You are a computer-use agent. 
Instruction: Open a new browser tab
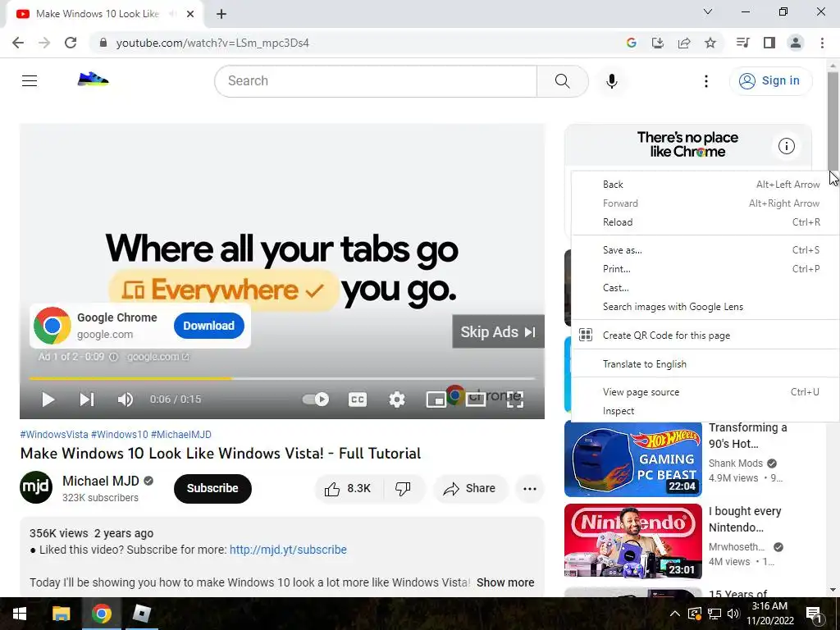pyautogui.click(x=221, y=14)
